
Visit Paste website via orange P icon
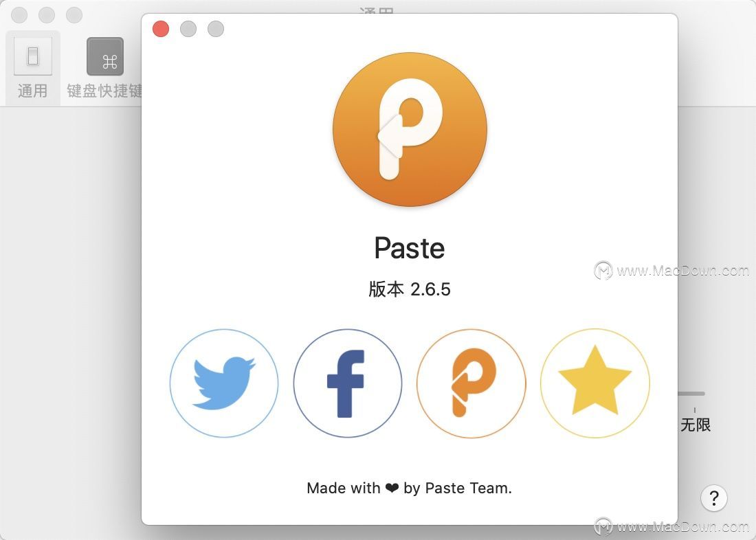coord(471,383)
